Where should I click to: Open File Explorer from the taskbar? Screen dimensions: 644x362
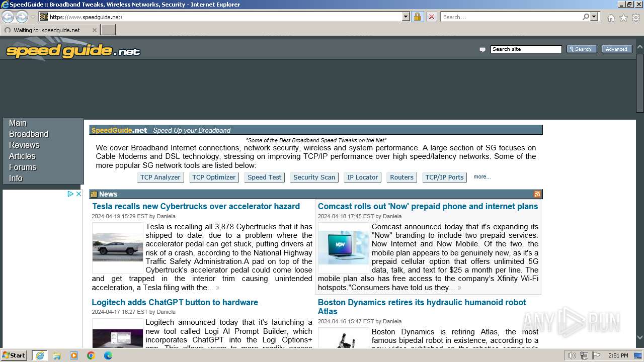[x=57, y=355]
